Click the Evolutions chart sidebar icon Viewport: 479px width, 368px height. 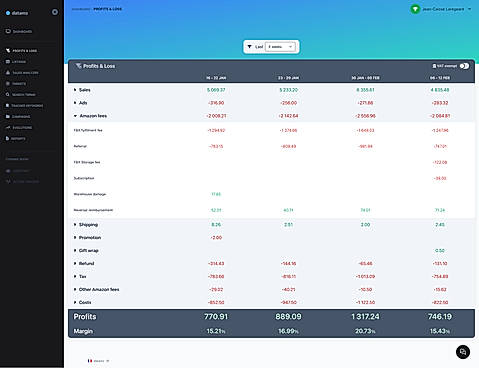(8, 127)
